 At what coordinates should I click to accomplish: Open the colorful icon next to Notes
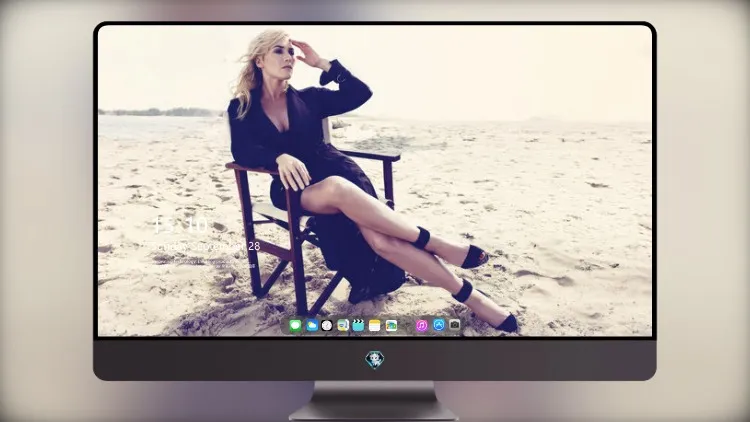[391, 326]
